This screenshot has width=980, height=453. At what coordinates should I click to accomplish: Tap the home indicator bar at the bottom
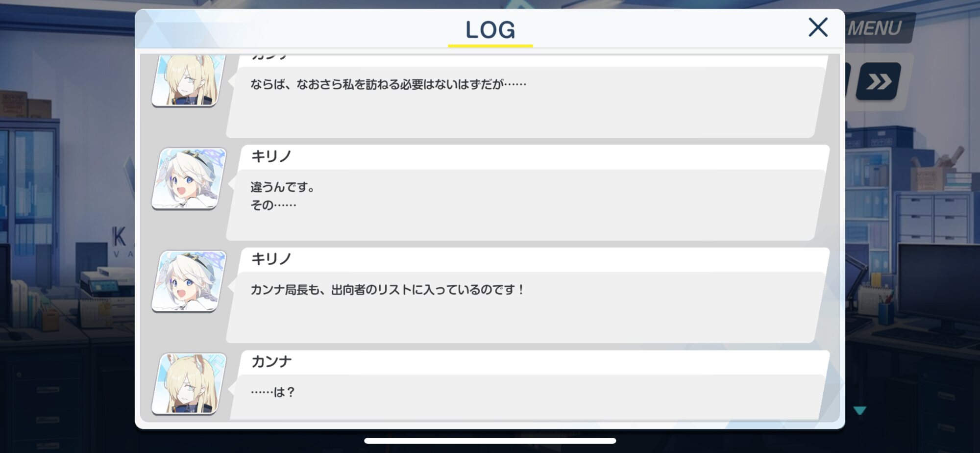click(x=490, y=441)
